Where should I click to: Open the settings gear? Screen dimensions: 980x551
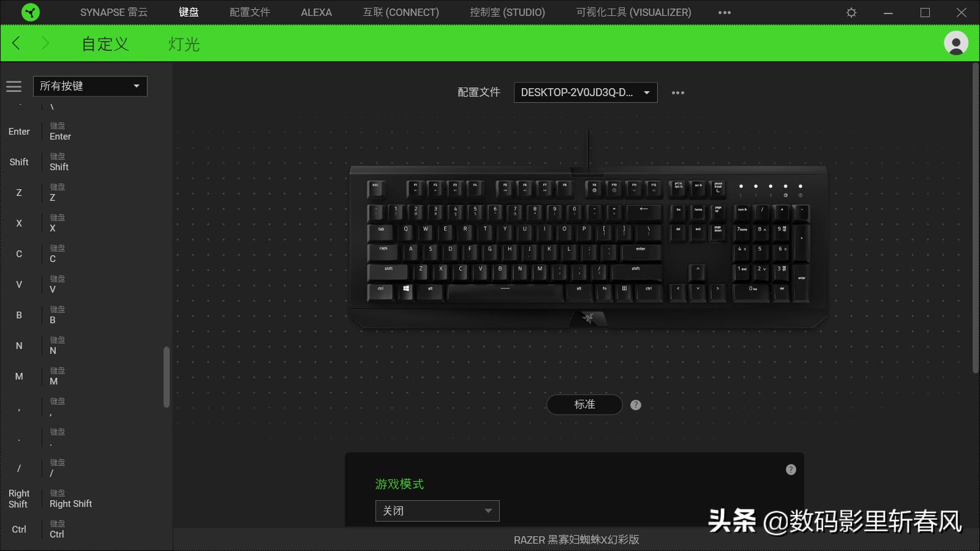pyautogui.click(x=851, y=12)
